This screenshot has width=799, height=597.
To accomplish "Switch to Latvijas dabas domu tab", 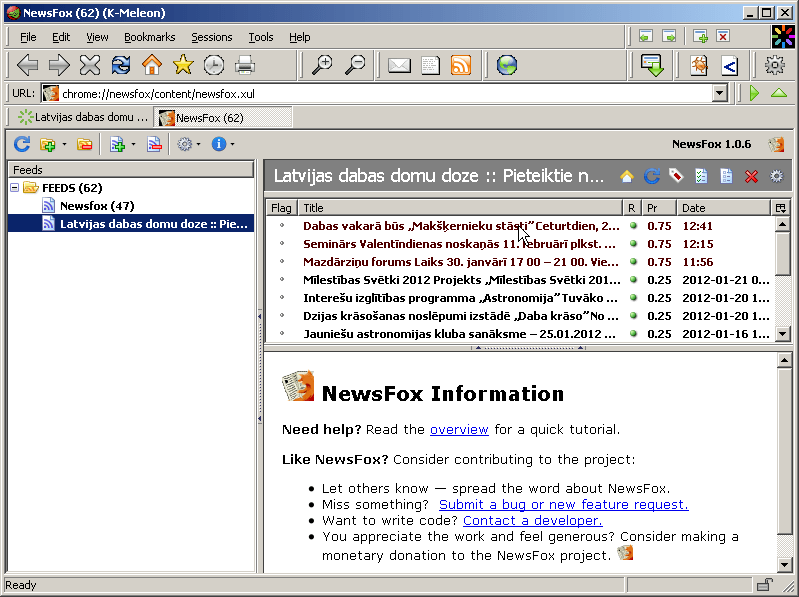I will (82, 117).
